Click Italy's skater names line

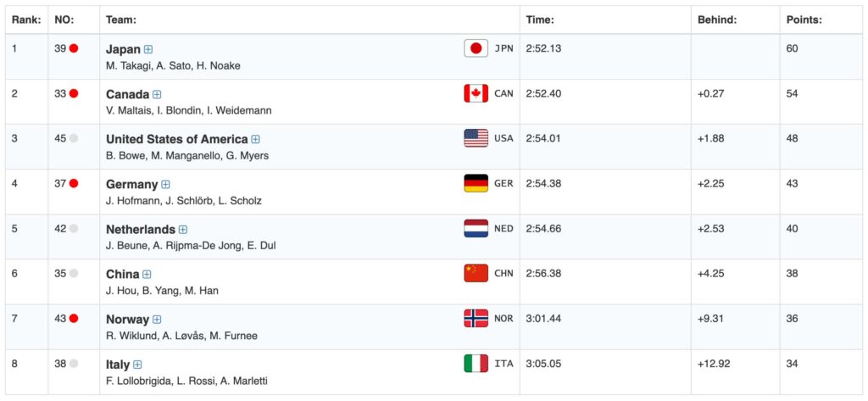pyautogui.click(x=181, y=381)
